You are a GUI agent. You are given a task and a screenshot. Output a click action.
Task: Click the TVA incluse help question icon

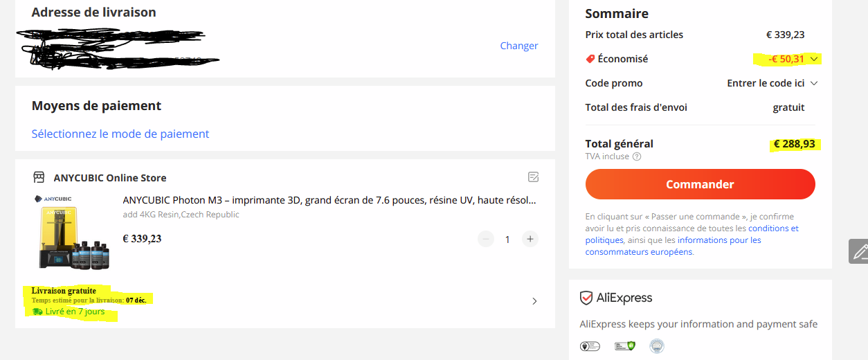(x=637, y=156)
